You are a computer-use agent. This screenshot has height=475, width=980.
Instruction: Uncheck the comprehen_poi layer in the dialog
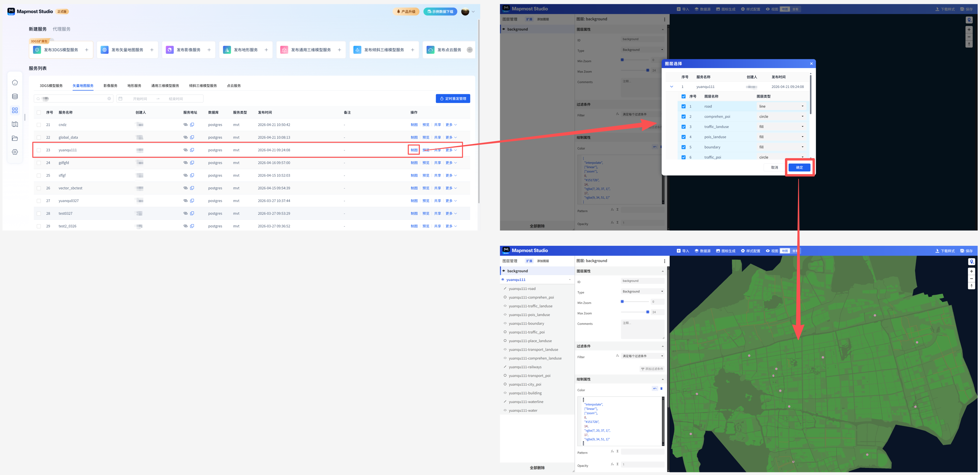coord(683,117)
